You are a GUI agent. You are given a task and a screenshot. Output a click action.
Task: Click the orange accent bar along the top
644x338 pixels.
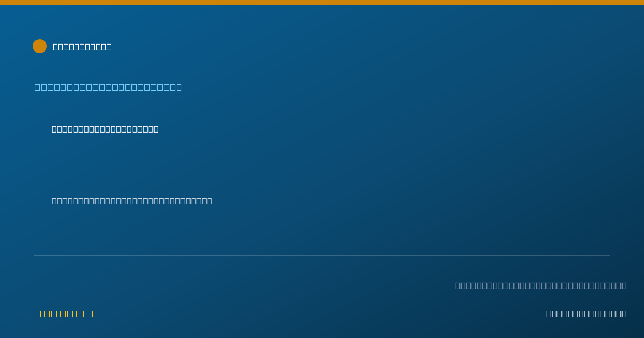(322, 3)
